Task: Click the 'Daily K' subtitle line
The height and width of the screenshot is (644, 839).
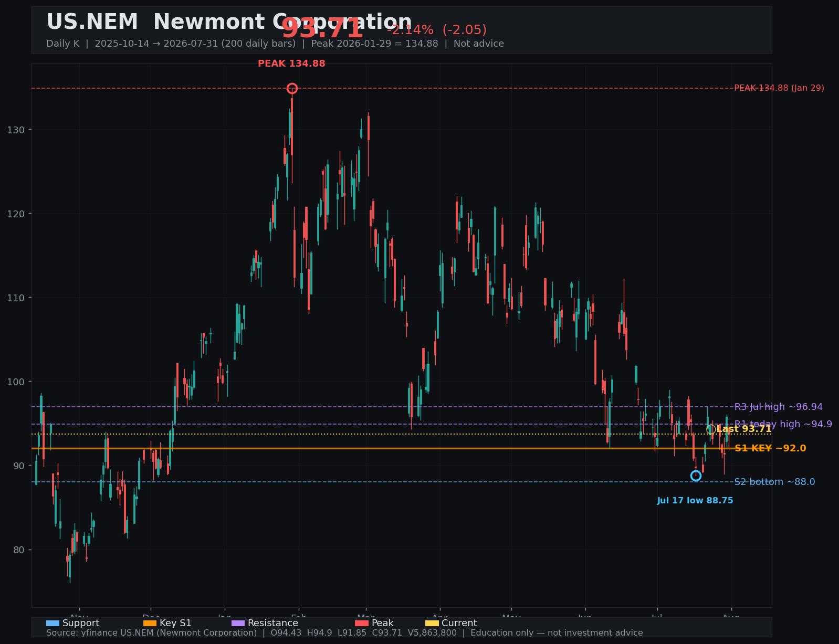Action: (275, 44)
